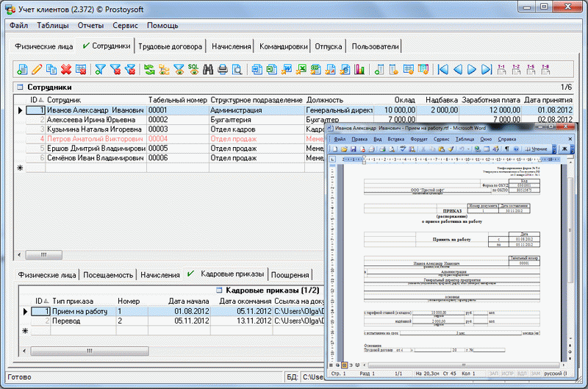
Task: Click the pencil edit record icon
Action: pos(37,69)
